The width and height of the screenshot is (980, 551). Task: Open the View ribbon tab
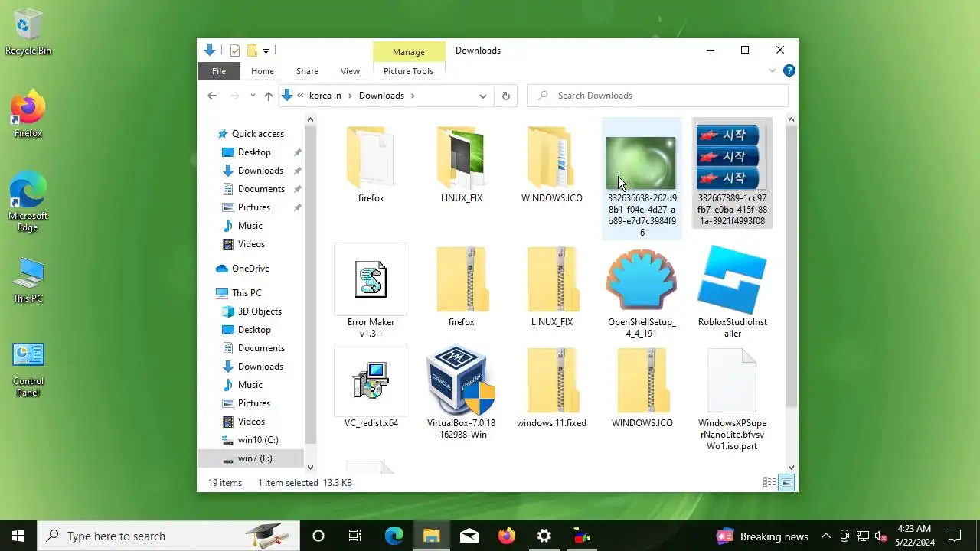coord(350,71)
